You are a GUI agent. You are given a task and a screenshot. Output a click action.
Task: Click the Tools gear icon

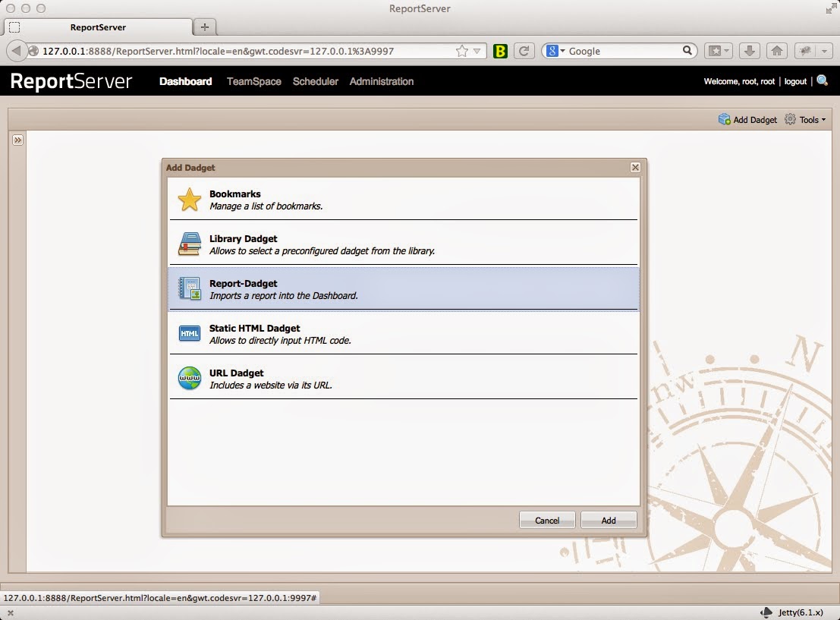pyautogui.click(x=790, y=119)
